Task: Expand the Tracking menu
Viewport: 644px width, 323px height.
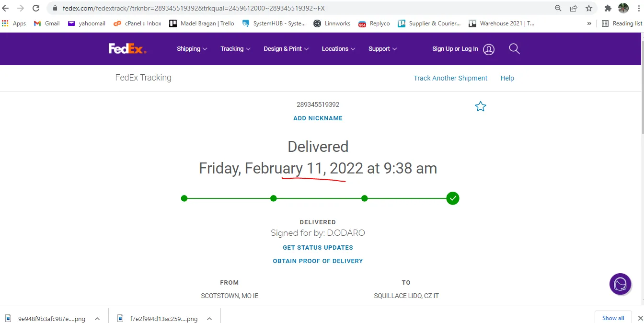Action: coord(235,48)
